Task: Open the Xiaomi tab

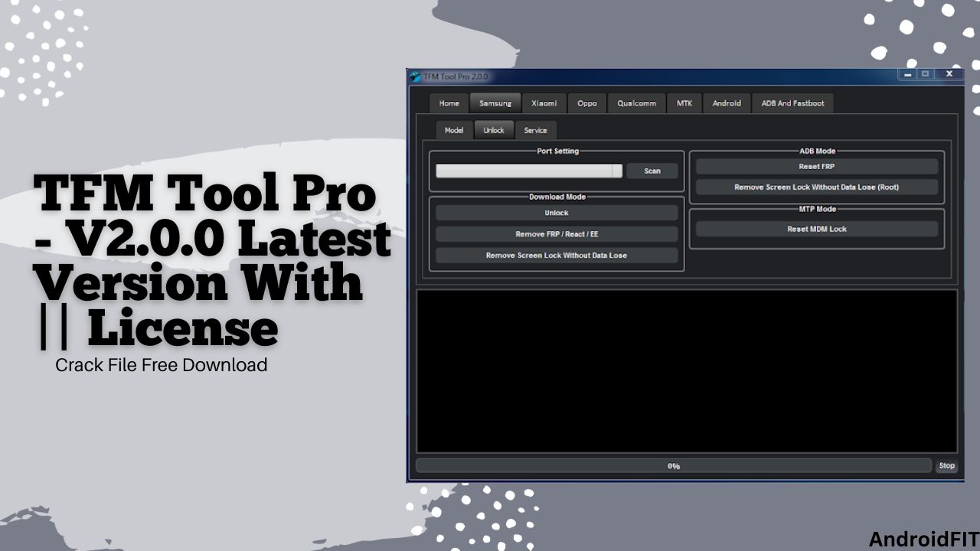Action: click(x=544, y=103)
